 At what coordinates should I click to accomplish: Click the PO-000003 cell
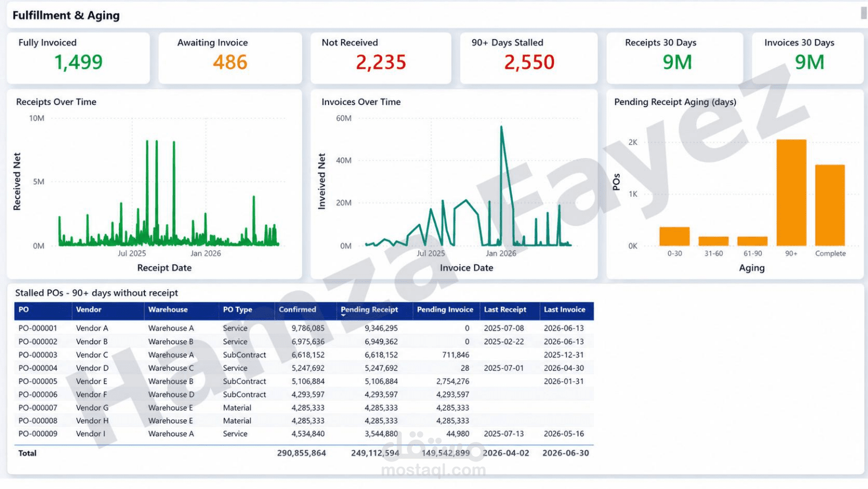38,355
